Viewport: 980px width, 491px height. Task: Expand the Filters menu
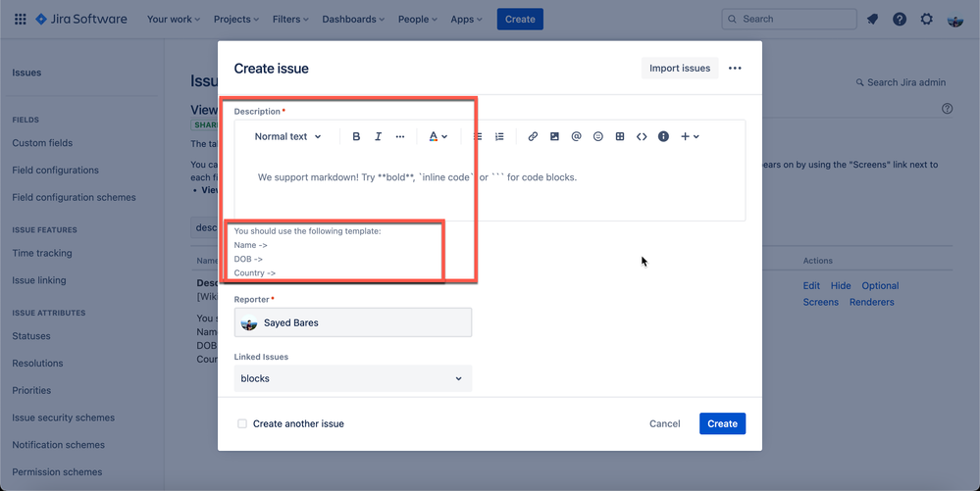(290, 20)
